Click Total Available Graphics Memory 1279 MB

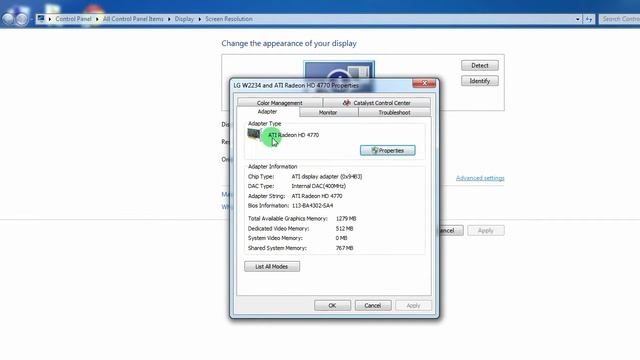pyautogui.click(x=346, y=219)
